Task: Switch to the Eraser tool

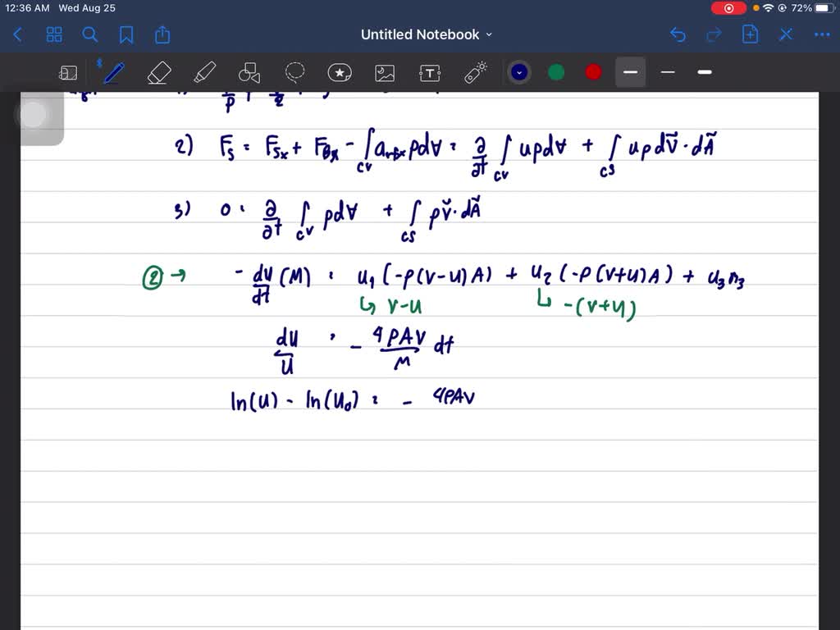Action: coord(158,73)
